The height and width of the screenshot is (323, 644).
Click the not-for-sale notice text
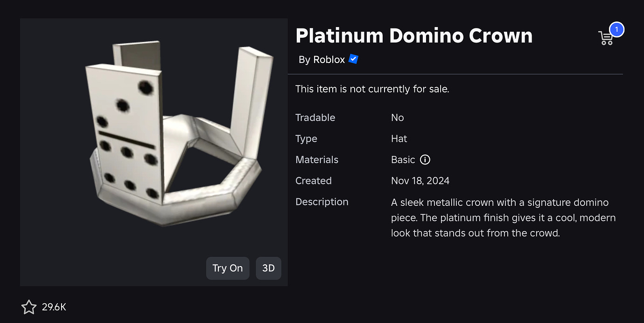[x=372, y=89]
